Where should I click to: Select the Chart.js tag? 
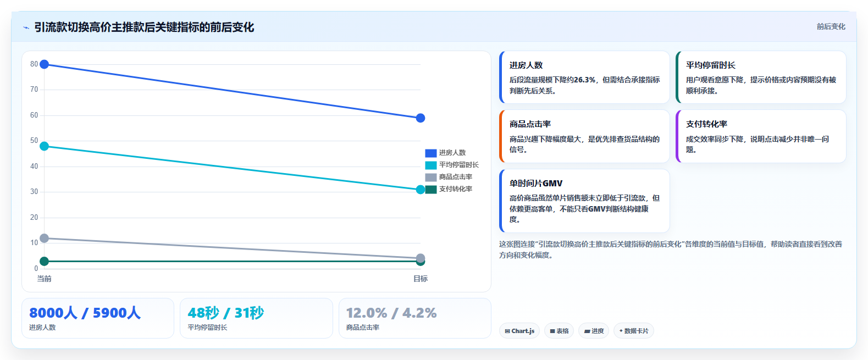519,331
